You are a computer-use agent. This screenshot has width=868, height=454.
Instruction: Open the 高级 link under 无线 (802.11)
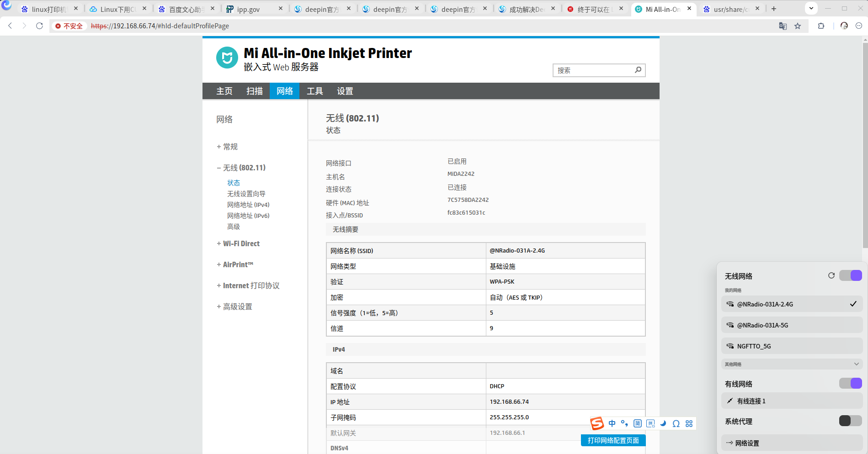[234, 227]
